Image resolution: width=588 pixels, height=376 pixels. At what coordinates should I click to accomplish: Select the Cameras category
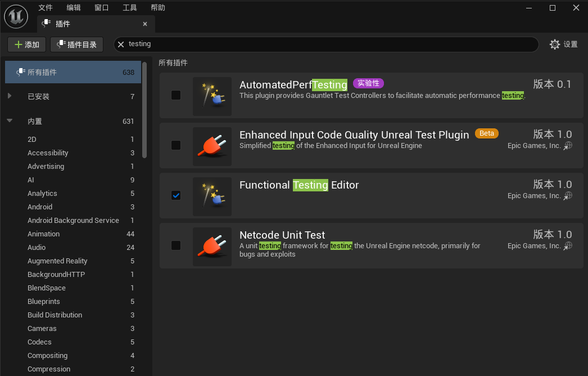point(73,329)
